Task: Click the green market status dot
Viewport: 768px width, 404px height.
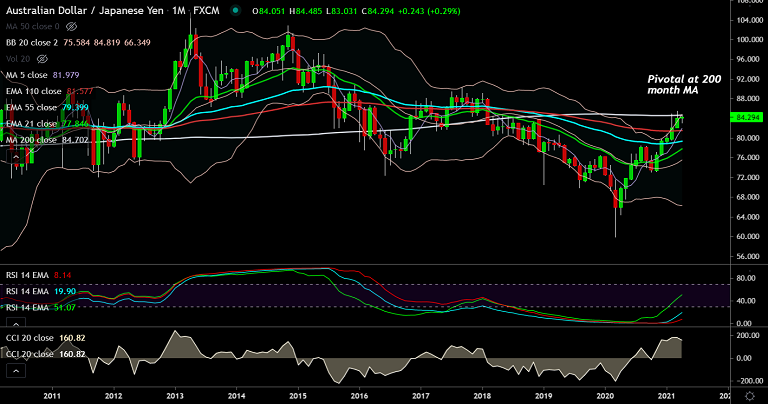Action: [x=236, y=10]
